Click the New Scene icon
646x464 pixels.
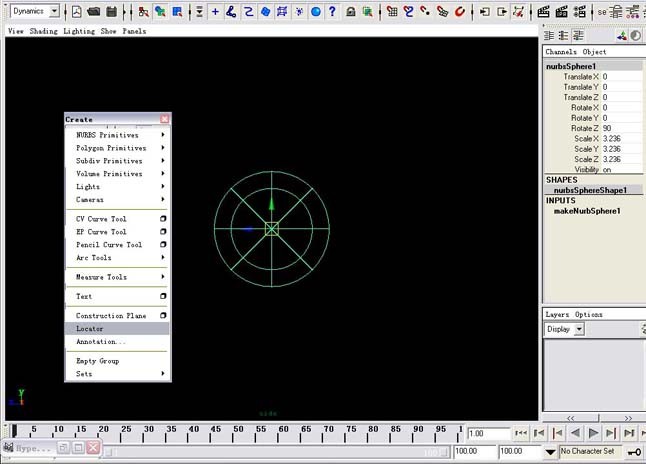(77, 12)
